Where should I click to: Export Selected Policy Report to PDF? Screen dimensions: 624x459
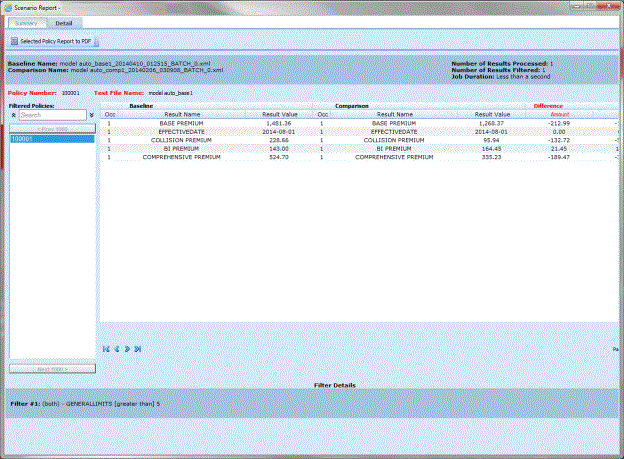point(55,41)
